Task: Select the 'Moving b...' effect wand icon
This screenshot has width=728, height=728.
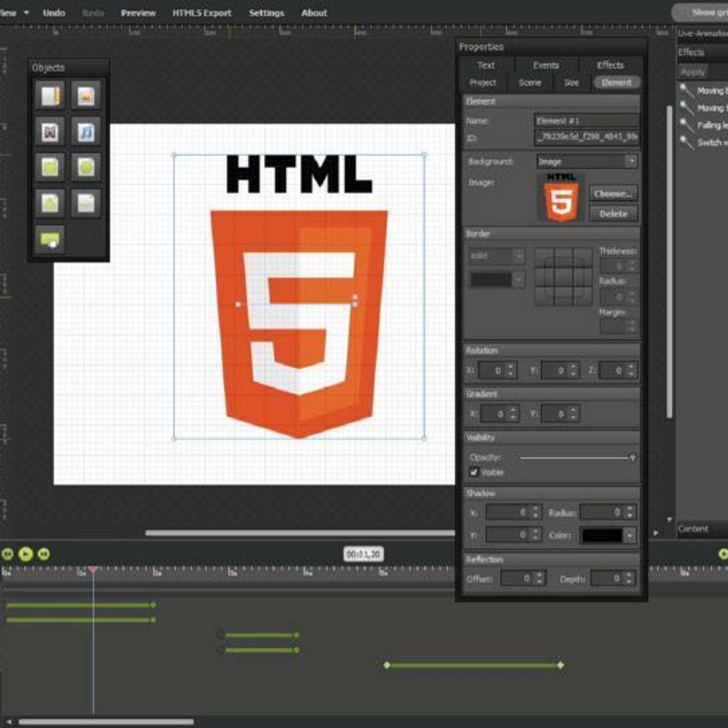Action: (x=687, y=90)
